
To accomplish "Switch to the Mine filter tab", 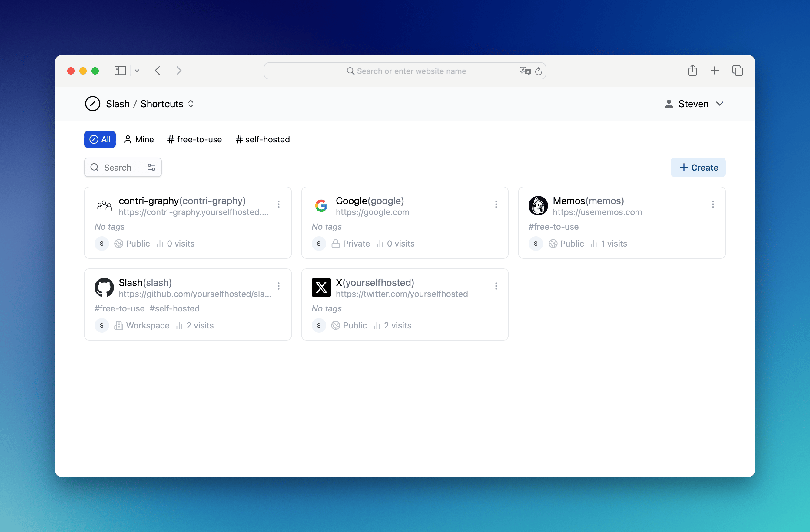I will pos(139,140).
